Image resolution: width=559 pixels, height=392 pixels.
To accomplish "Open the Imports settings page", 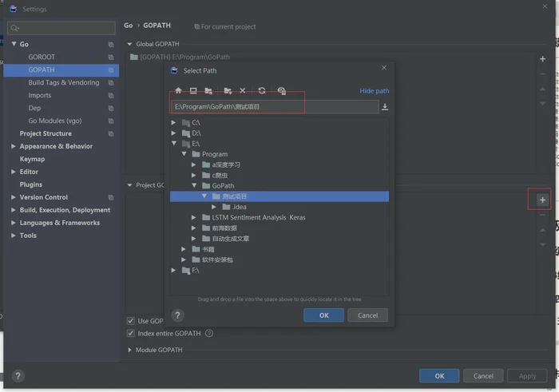I will click(40, 96).
